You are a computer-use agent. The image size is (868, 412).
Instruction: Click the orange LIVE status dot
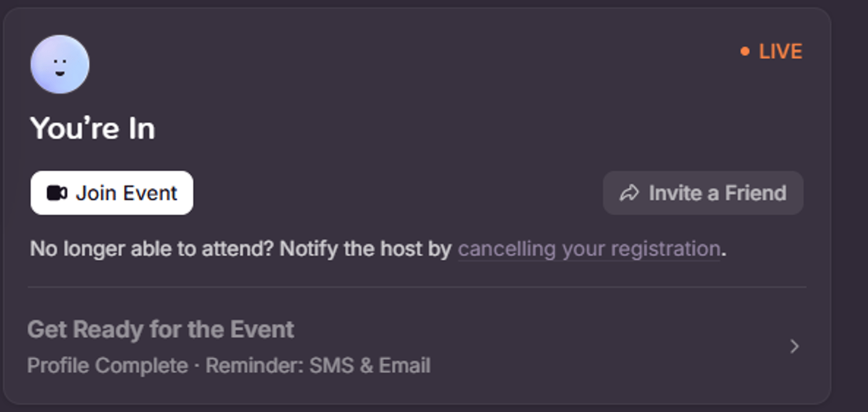point(745,51)
